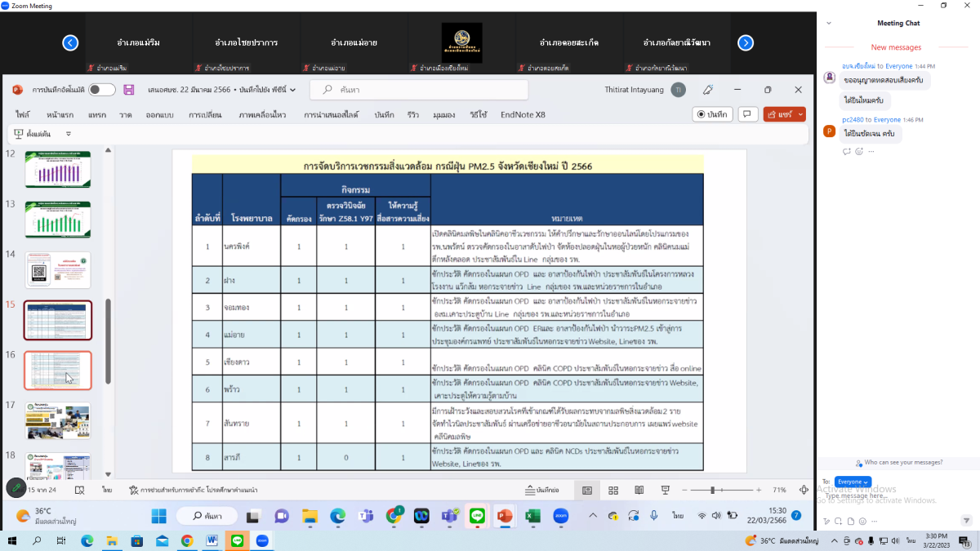This screenshot has height=551, width=980.
Task: Click the Thitirat Intayuang account avatar
Action: click(677, 90)
